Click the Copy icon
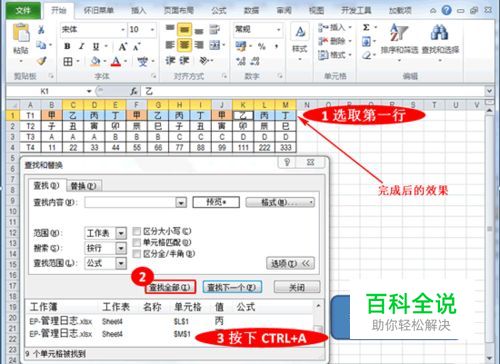Screen dimensions: 500x364 tap(41, 45)
